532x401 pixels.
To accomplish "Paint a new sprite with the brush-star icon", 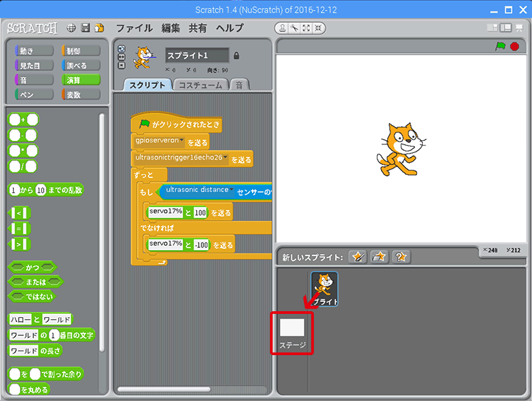I will click(x=358, y=257).
